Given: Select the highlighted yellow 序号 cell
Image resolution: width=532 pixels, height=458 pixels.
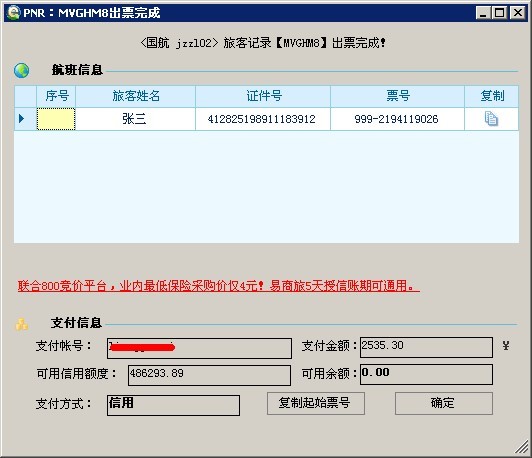Looking at the screenshot, I should 56,119.
